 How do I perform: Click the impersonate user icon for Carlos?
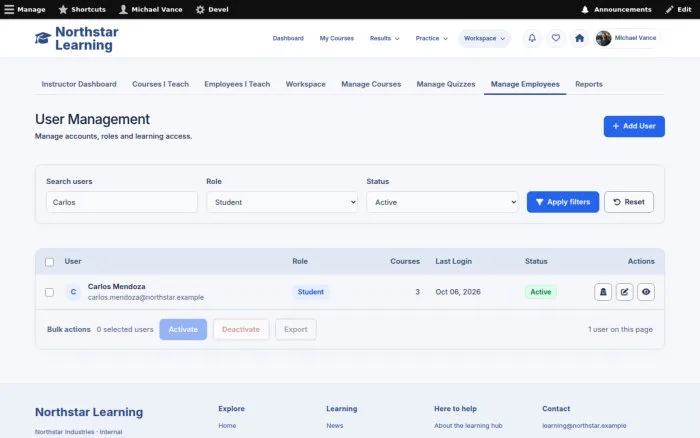(603, 292)
